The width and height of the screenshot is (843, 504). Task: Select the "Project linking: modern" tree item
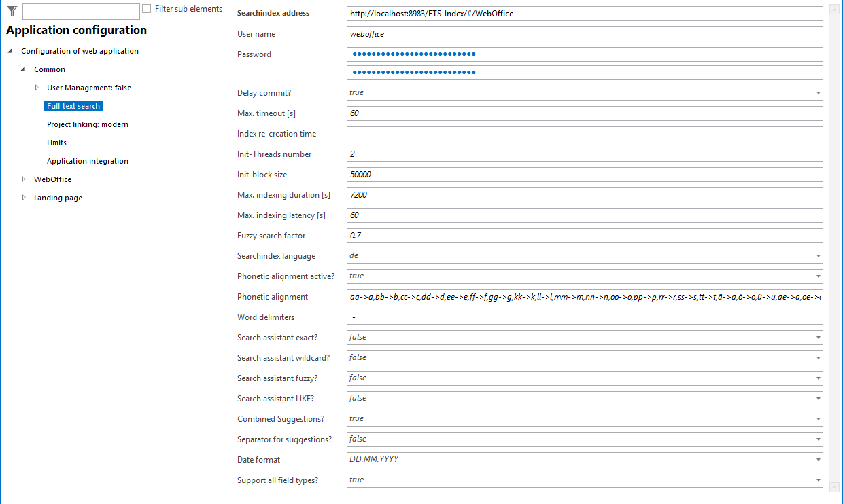click(88, 124)
